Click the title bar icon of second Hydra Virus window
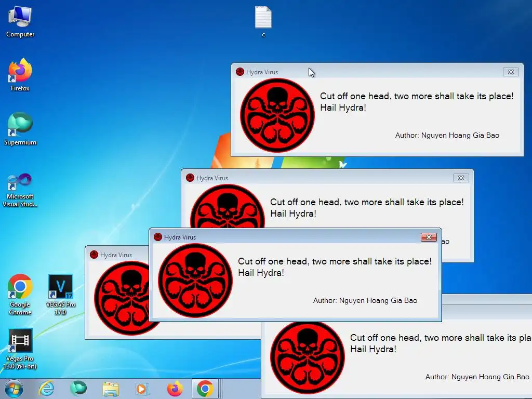Screen dimensions: 532x399 pos(190,178)
